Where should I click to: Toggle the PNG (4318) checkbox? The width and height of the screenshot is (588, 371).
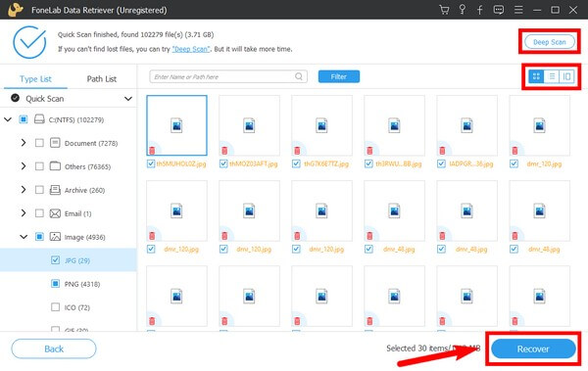click(x=55, y=283)
